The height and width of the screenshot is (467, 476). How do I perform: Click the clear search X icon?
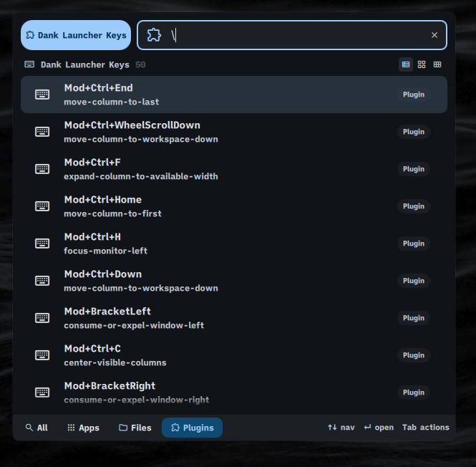pyautogui.click(x=434, y=35)
